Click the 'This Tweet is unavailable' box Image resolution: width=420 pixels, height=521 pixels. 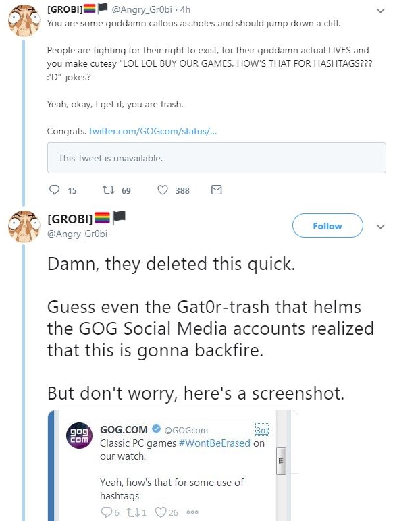tap(216, 158)
